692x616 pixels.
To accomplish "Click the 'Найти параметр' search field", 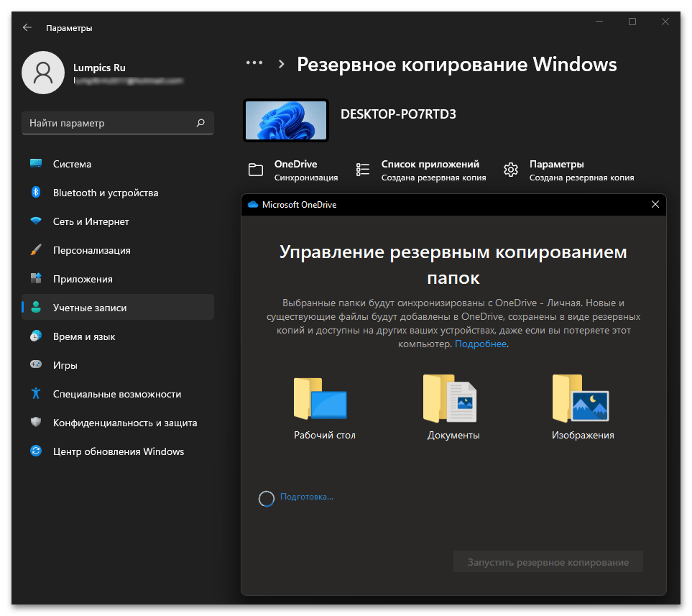I will [x=108, y=123].
